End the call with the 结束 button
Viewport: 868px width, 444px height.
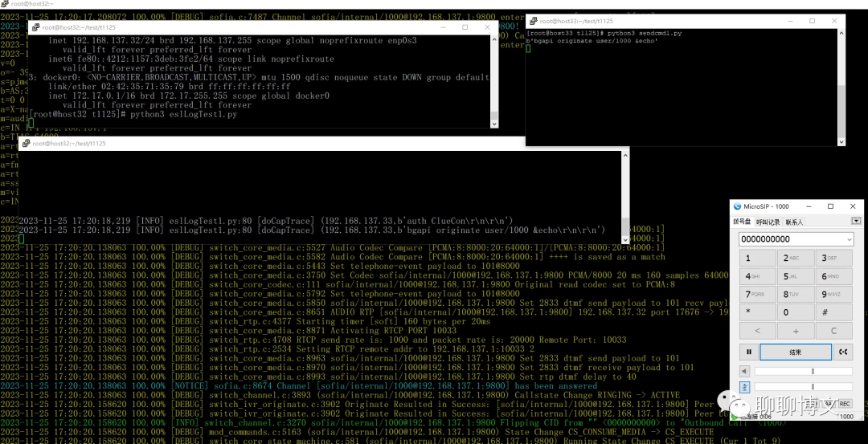click(796, 352)
